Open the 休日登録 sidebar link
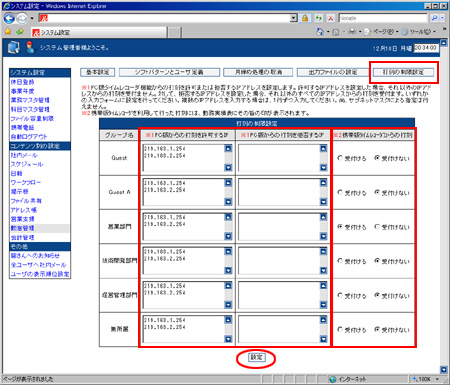 pos(22,82)
